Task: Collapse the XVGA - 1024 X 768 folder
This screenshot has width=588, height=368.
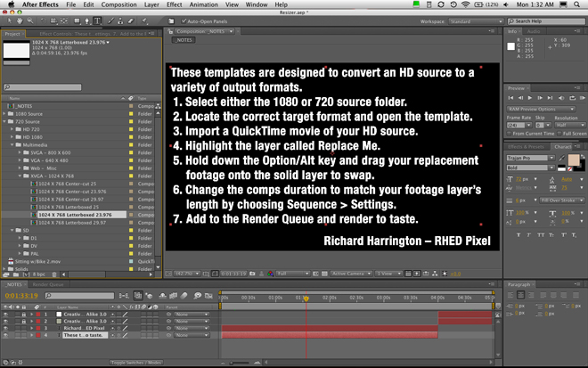Action: coord(20,176)
